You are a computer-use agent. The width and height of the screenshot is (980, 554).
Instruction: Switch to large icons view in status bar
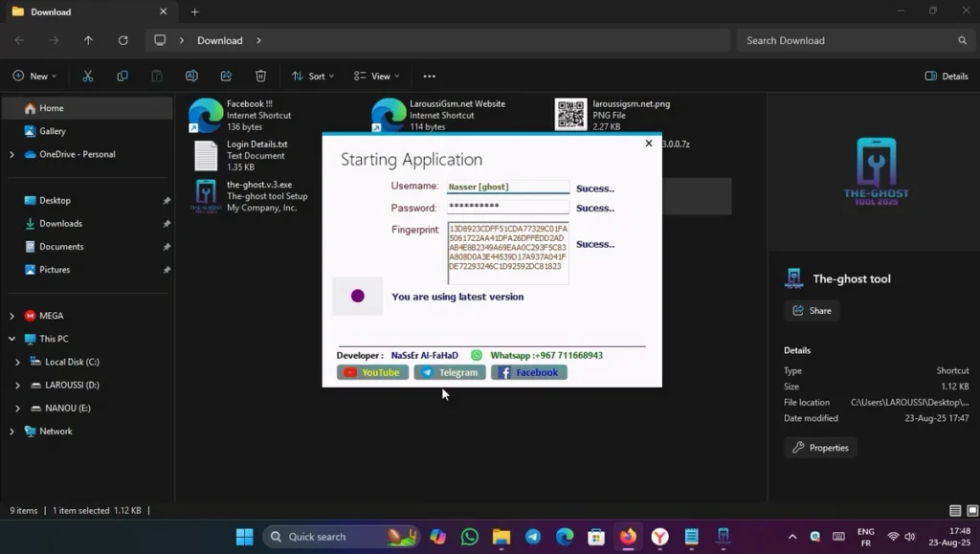click(x=970, y=511)
